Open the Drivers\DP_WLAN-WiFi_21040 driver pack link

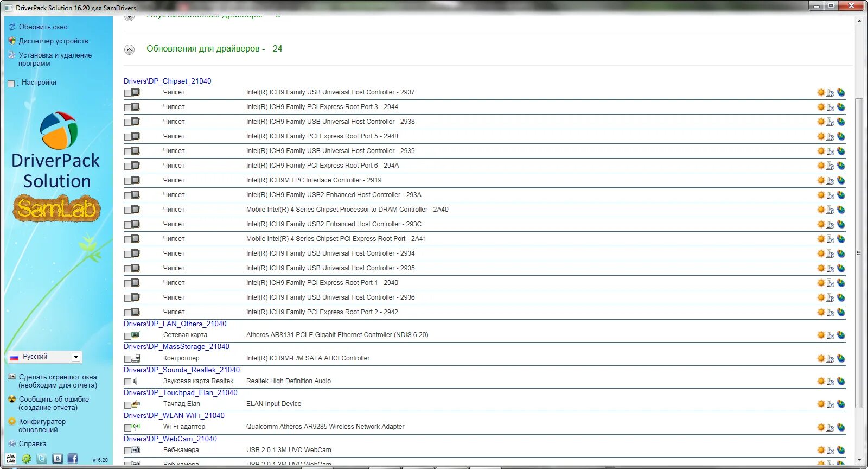coord(174,415)
